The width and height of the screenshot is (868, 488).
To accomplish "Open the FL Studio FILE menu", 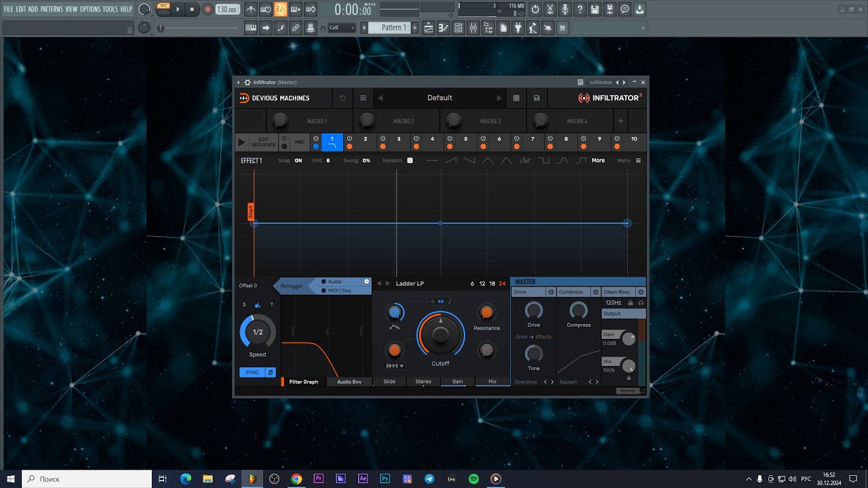I will (x=9, y=9).
